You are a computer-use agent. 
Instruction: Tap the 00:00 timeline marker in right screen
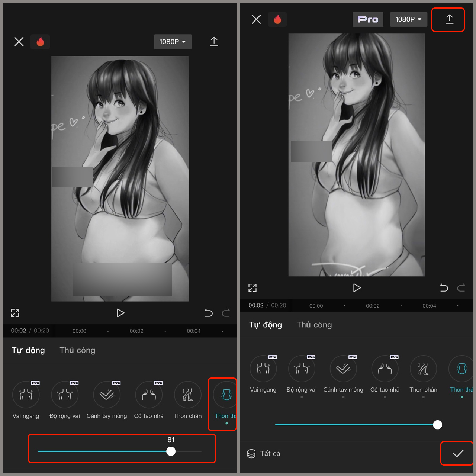point(316,306)
